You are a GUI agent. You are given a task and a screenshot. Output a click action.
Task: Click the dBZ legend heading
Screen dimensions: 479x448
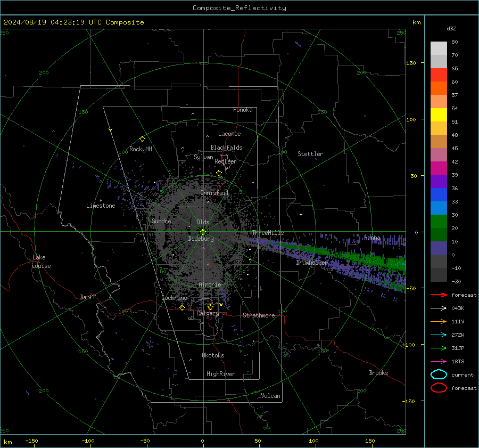pyautogui.click(x=451, y=28)
